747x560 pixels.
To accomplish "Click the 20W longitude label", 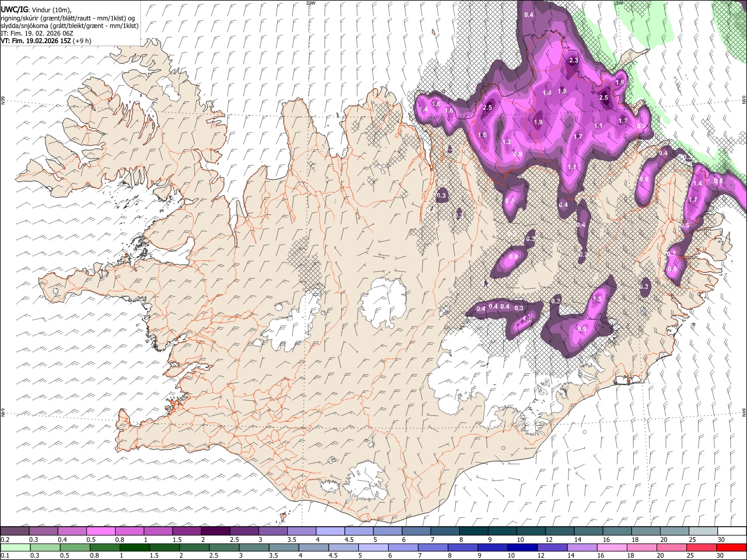I will point(310,3).
